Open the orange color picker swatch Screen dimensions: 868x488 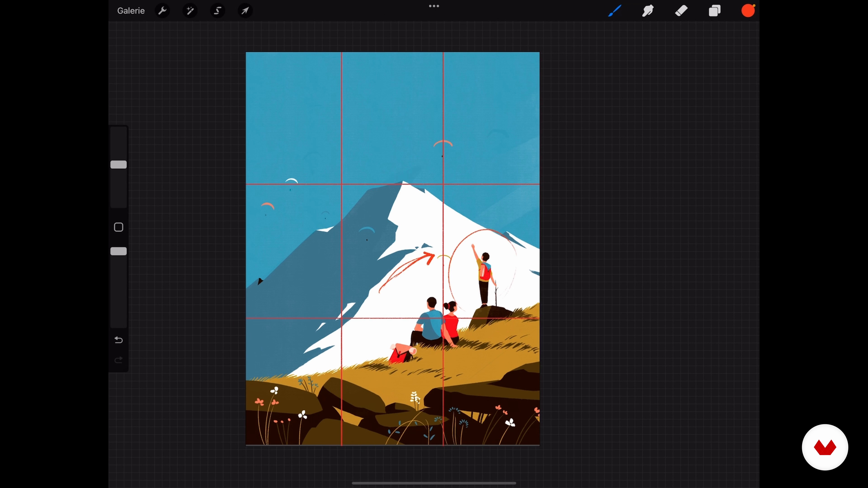[748, 11]
